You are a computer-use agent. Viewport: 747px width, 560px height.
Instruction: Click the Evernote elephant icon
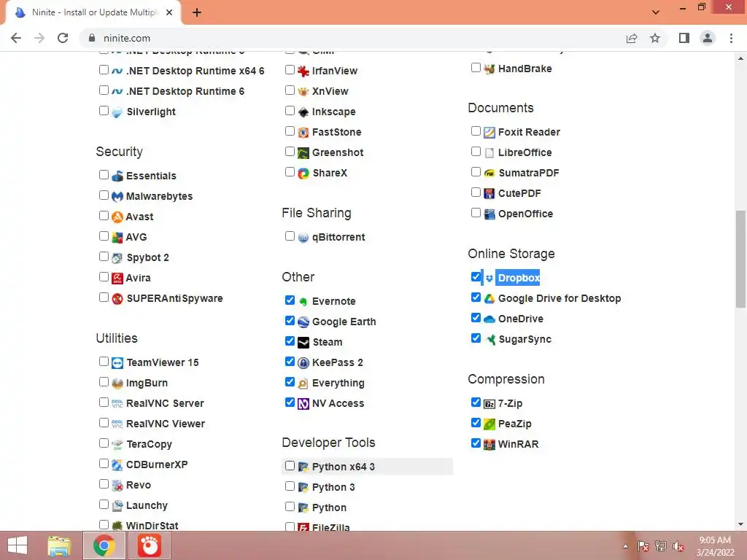pos(303,301)
